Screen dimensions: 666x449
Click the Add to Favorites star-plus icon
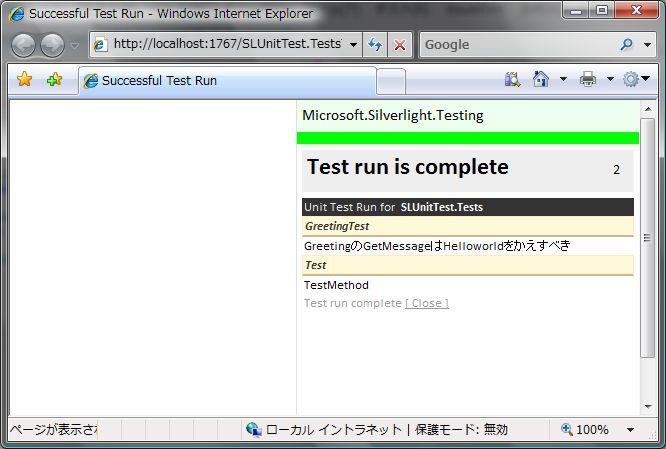coord(54,79)
